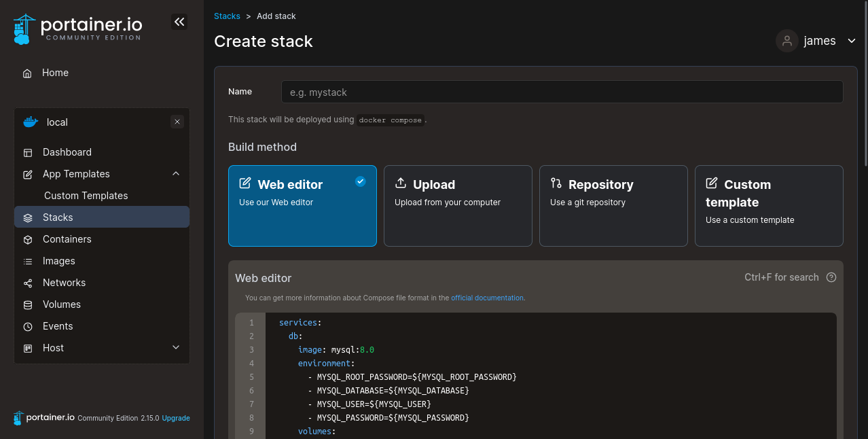Click the stack Name input field
868x439 pixels.
tap(562, 92)
